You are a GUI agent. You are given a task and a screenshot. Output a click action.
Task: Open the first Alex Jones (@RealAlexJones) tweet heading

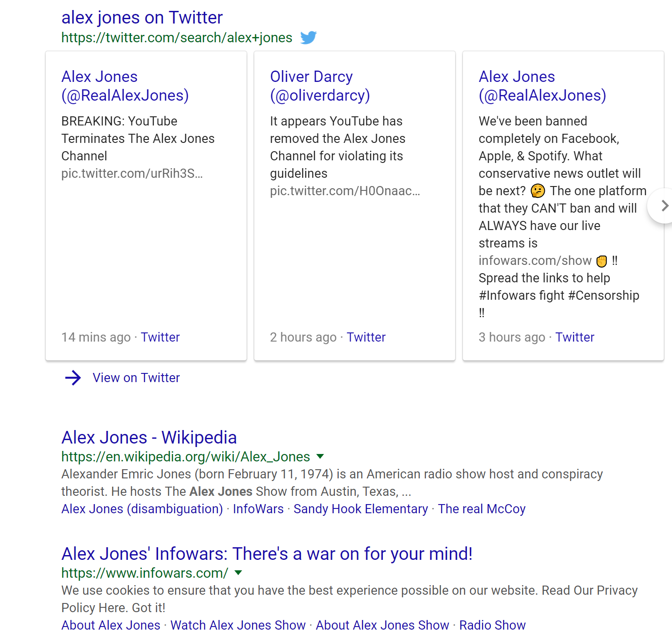point(125,86)
